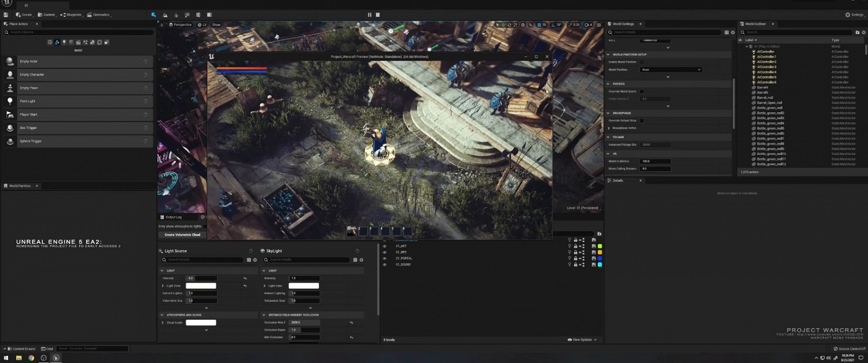This screenshot has width=868, height=363.
Task: Click the Save level icon in toolbar
Action: (6, 14)
